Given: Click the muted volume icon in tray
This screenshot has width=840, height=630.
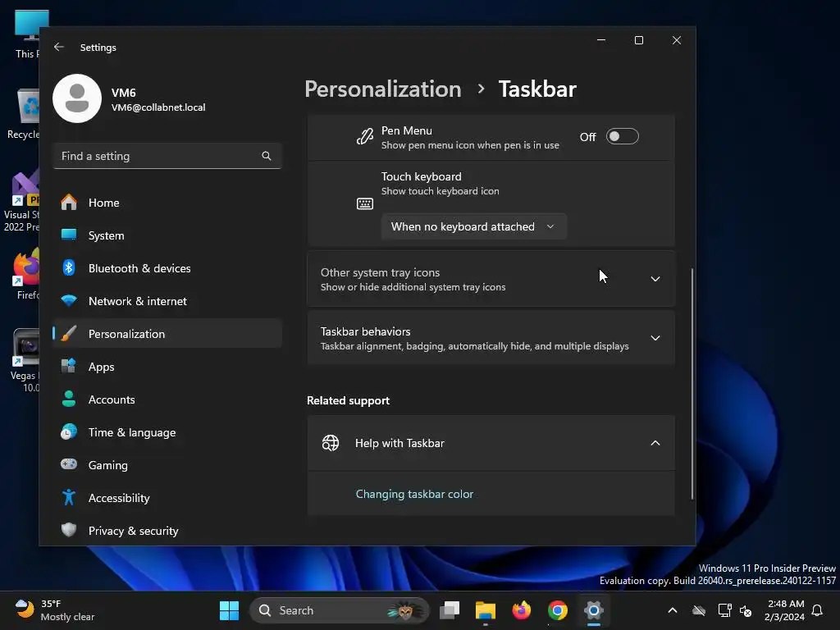Looking at the screenshot, I should click(x=745, y=610).
